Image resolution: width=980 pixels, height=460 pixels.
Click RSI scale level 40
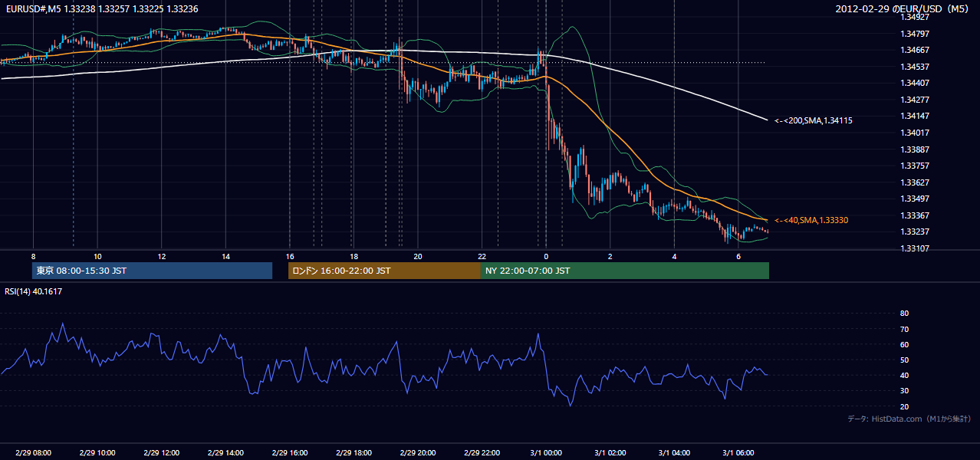point(905,376)
